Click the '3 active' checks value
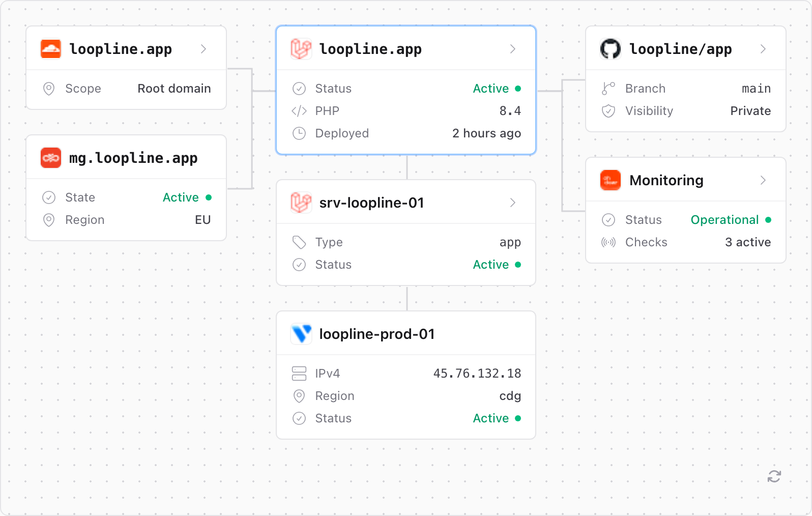This screenshot has width=812, height=516. (x=748, y=242)
